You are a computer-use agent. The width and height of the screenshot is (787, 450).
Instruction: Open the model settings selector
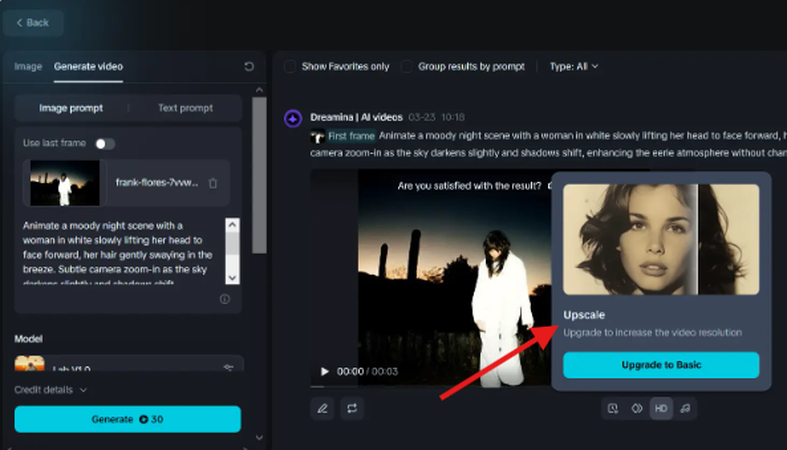click(228, 367)
